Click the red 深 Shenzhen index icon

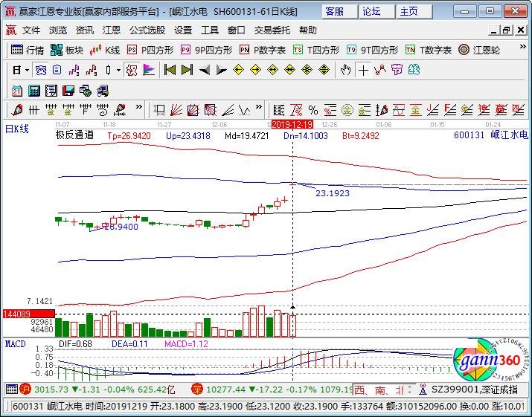coord(196,389)
